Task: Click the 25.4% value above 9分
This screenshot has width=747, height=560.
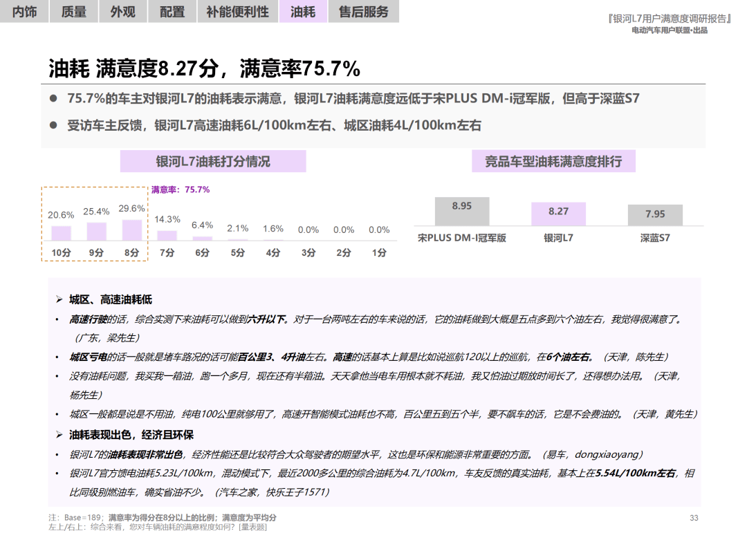Action: [x=96, y=212]
